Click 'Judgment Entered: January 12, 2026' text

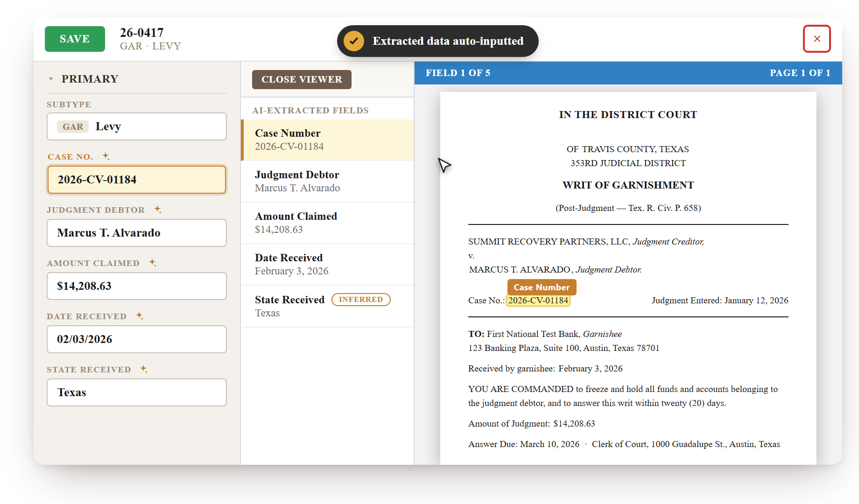[720, 301]
